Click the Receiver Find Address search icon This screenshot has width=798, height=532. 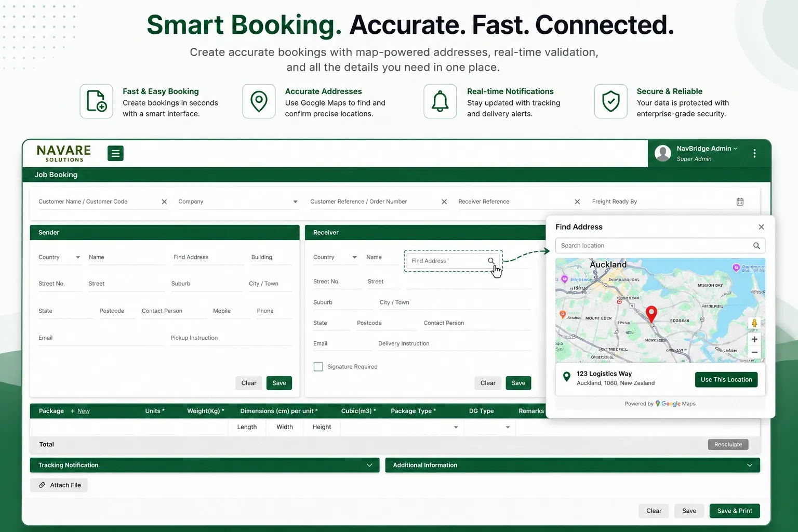491,261
